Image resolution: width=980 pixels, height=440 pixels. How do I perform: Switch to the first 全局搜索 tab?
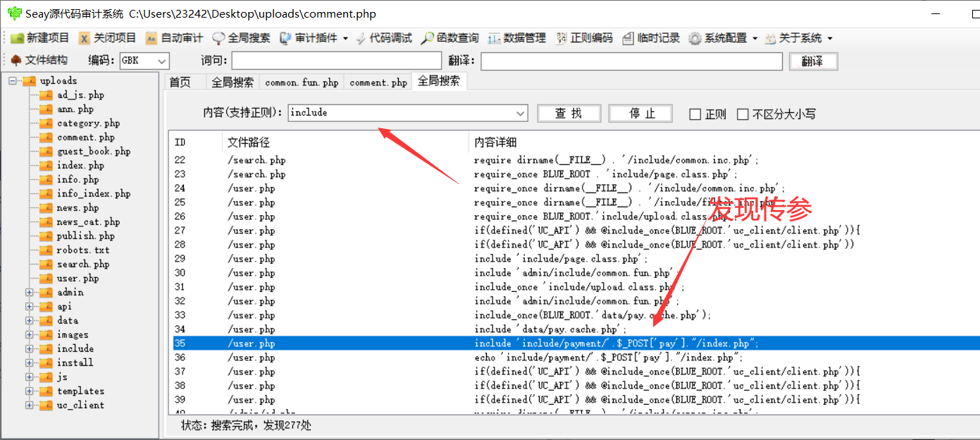[232, 82]
